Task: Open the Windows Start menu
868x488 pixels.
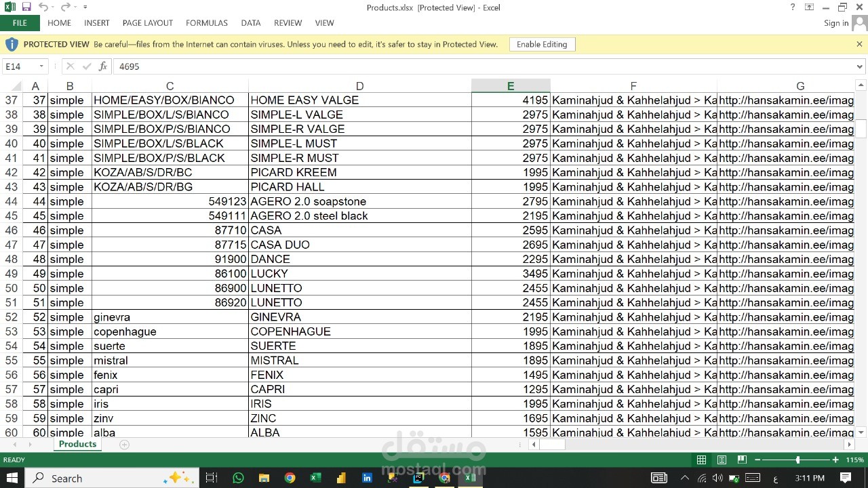Action: pyautogui.click(x=12, y=478)
